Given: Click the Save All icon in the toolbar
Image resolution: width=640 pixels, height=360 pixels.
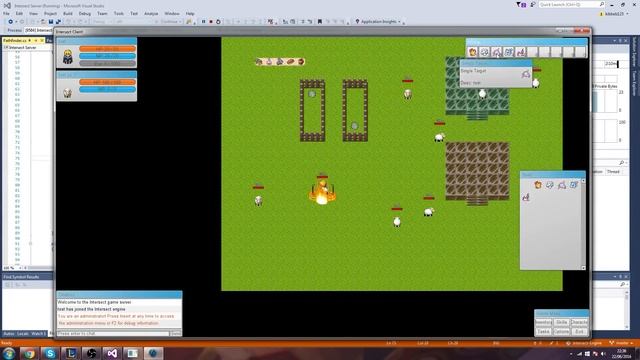Looking at the screenshot, I should (58, 22).
